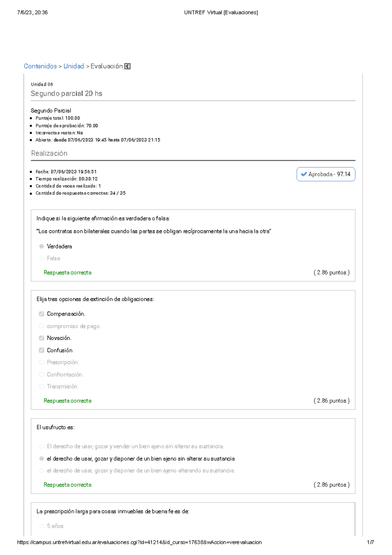This screenshot has height=555, width=392.
Task: Select the usufructo option mentioning "vender un bien ajeno"
Action: click(x=41, y=446)
